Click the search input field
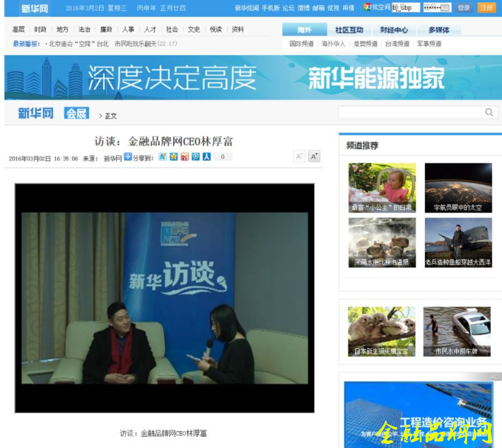The width and height of the screenshot is (502, 448). [x=411, y=112]
